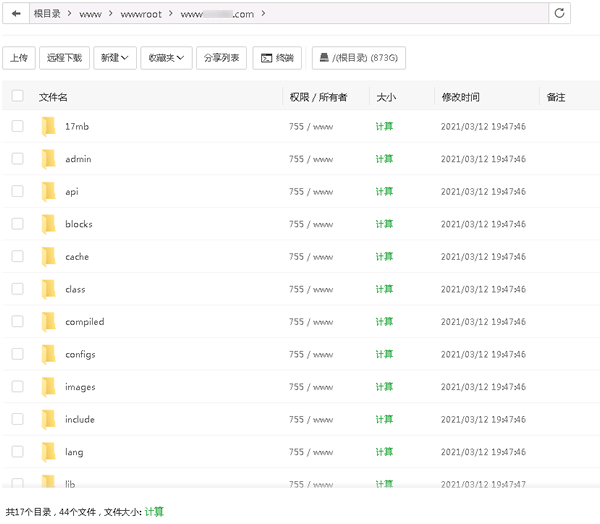Open the blocks folder icon
Viewport: 600px width, 524px height.
pyautogui.click(x=49, y=224)
